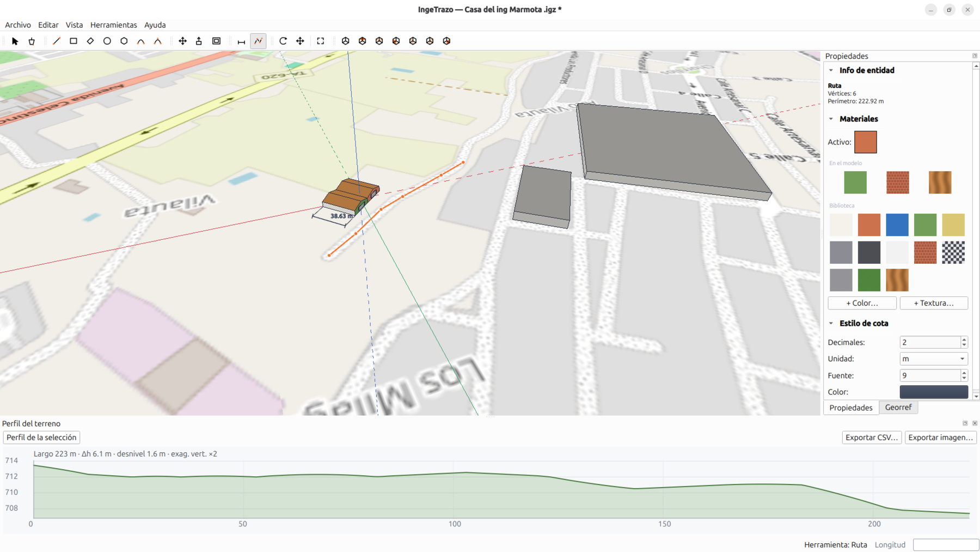Activate the Push/Pull extrude tool
Image resolution: width=980 pixels, height=552 pixels.
(x=199, y=41)
